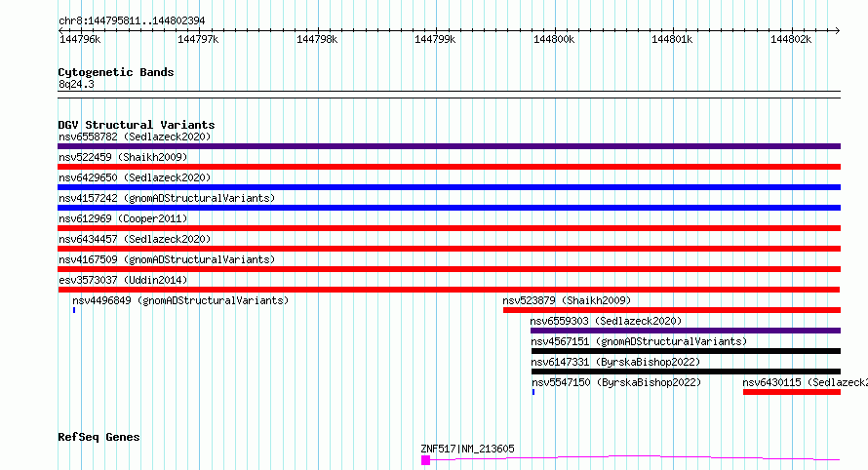The height and width of the screenshot is (470, 868).
Task: Click the red esv3573037 variant bar
Action: click(449, 290)
